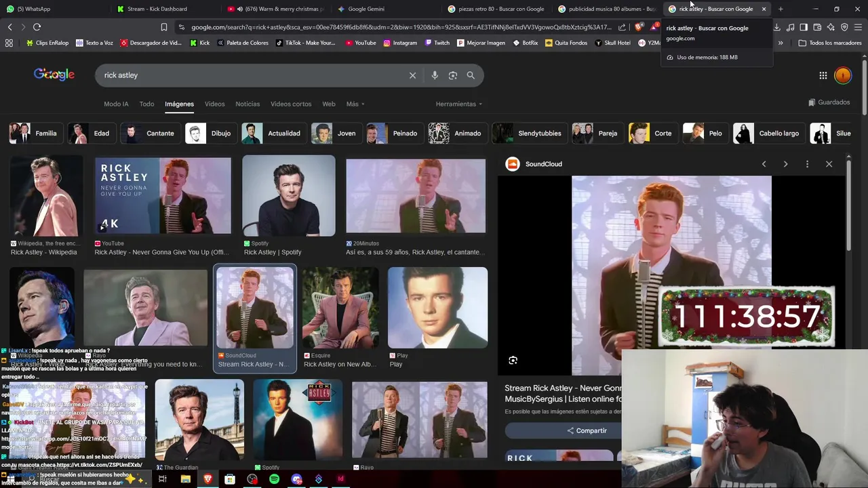Share this page with the share icon
Viewport: 868px width, 488px height.
point(622,27)
